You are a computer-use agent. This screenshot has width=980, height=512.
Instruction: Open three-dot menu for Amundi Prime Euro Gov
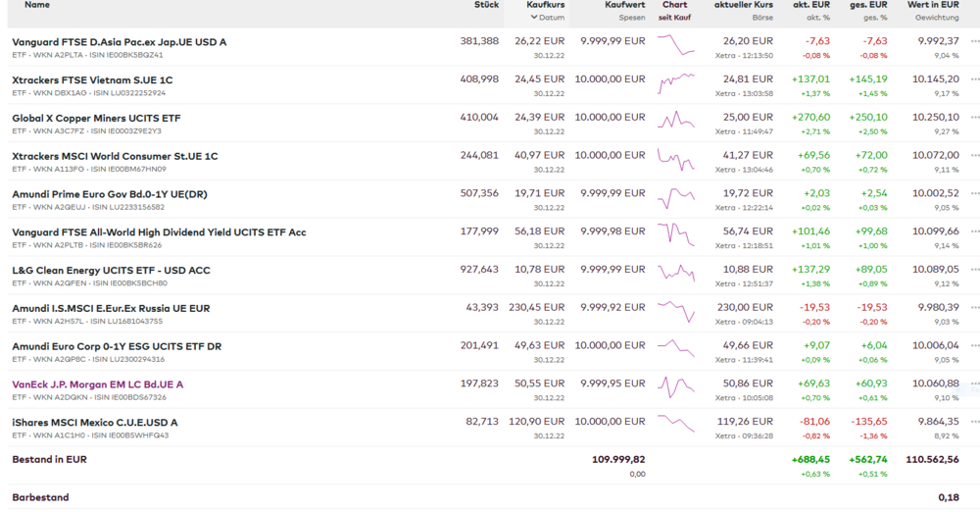974,194
